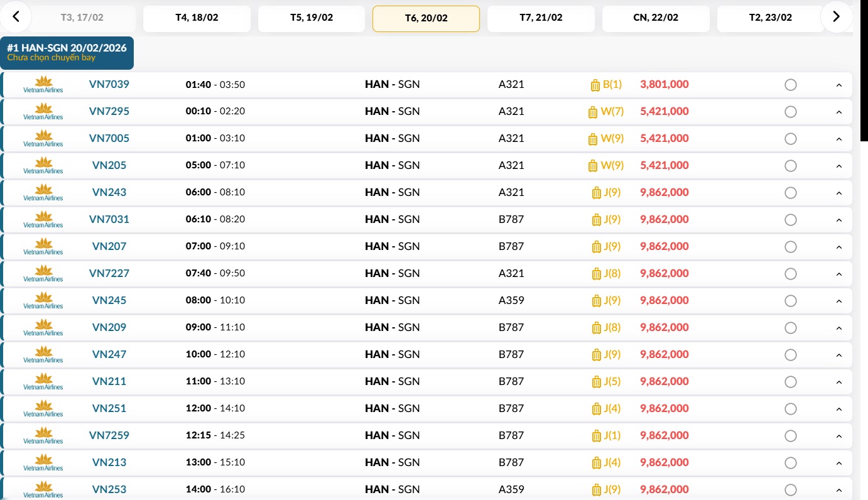Screen dimensions: 868x500
Task: Click the HAN-SGN 20/02/2026 itinerary badge
Action: point(67,52)
